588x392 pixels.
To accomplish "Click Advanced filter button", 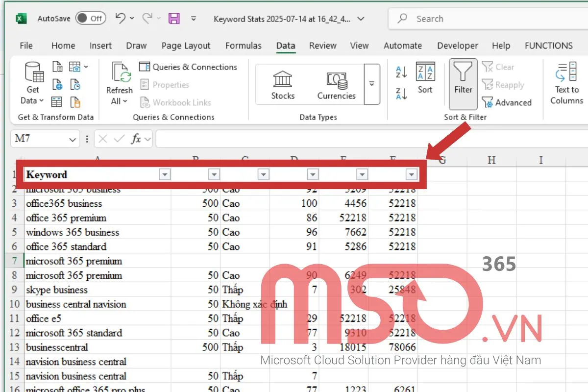I will pos(507,102).
